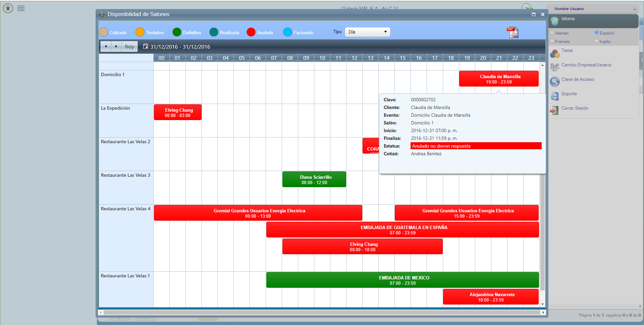Click the Cambio Empresa/Usuario icon
The width and height of the screenshot is (644, 325).
coord(555,67)
